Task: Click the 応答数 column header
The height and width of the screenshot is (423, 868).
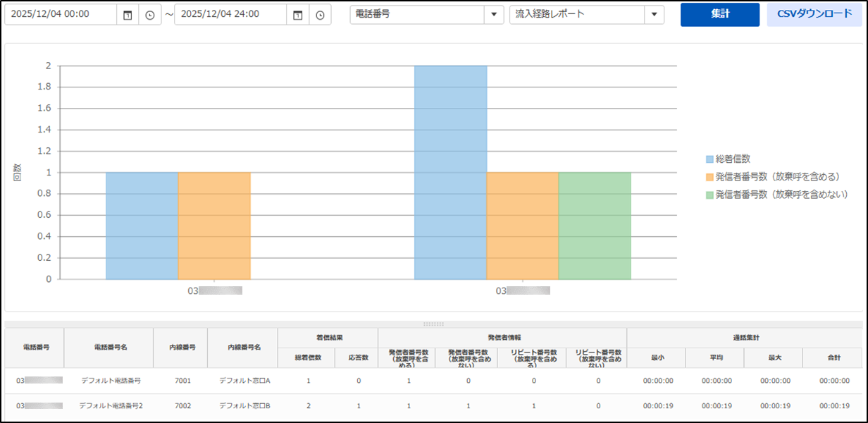Action: (359, 358)
